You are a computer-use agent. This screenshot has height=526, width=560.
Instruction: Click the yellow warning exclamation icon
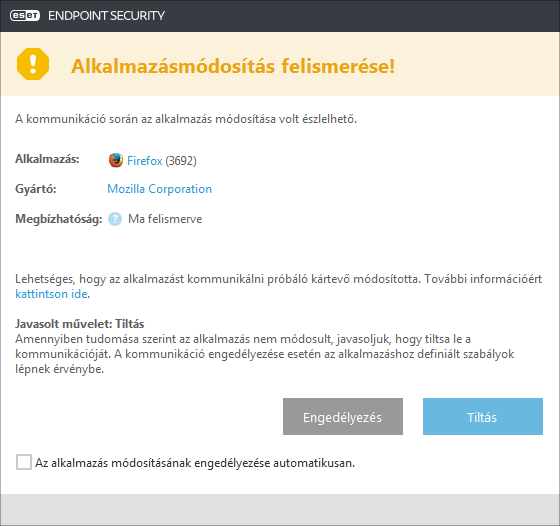[x=33, y=64]
